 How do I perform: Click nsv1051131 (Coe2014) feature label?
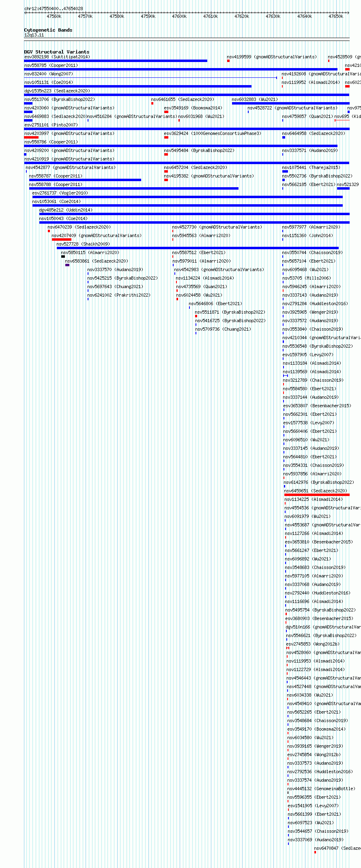click(49, 82)
